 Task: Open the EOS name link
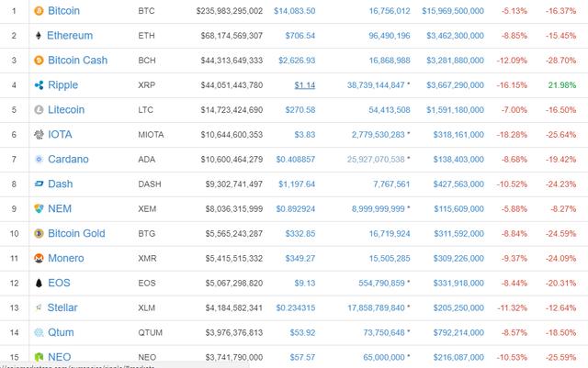(x=59, y=283)
